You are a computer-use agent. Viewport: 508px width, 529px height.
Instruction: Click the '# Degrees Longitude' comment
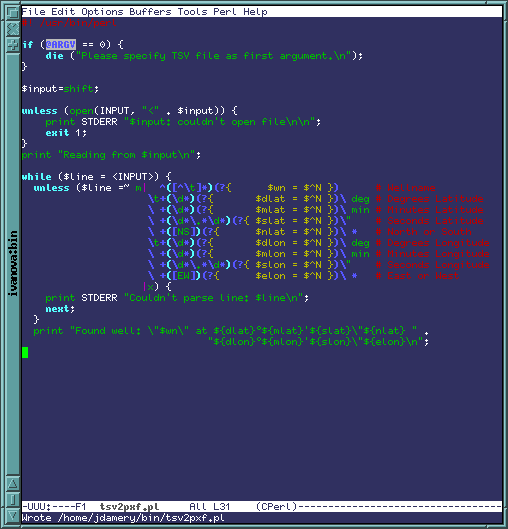tap(433, 243)
